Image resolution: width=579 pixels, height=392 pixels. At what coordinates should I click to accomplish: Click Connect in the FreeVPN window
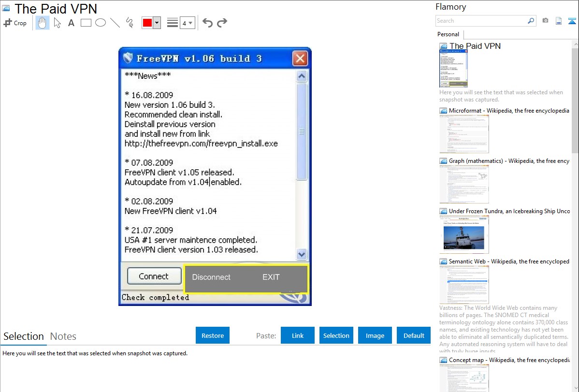pos(154,276)
